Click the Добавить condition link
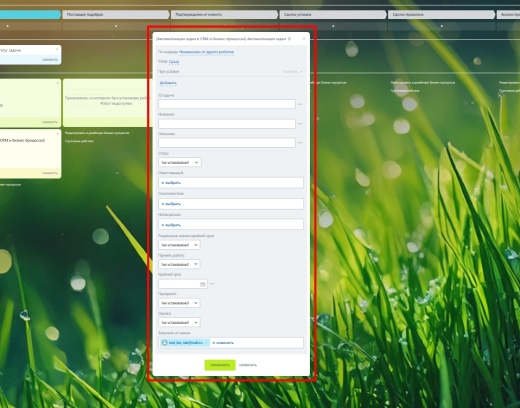The width and height of the screenshot is (520, 408). (168, 83)
